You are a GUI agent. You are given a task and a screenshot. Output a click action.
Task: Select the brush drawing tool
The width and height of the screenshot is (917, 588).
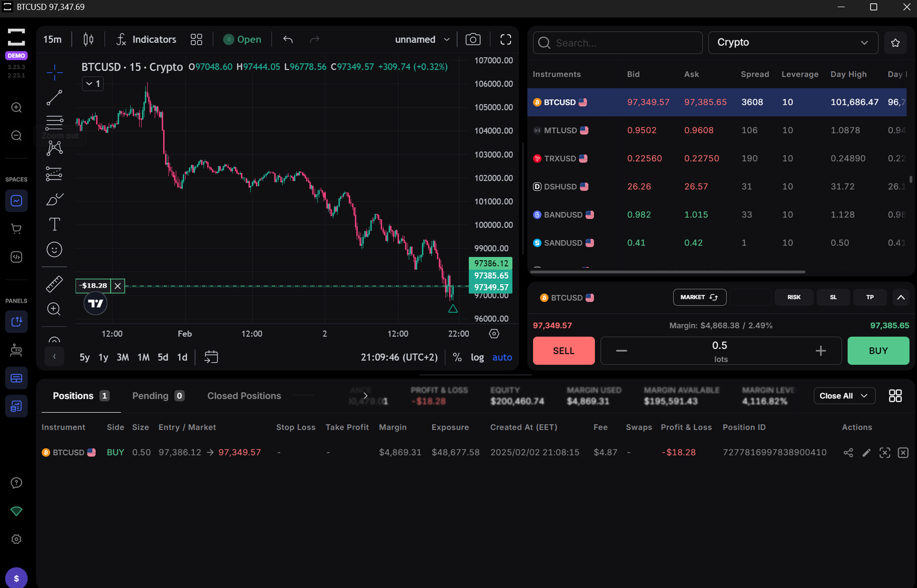(54, 199)
